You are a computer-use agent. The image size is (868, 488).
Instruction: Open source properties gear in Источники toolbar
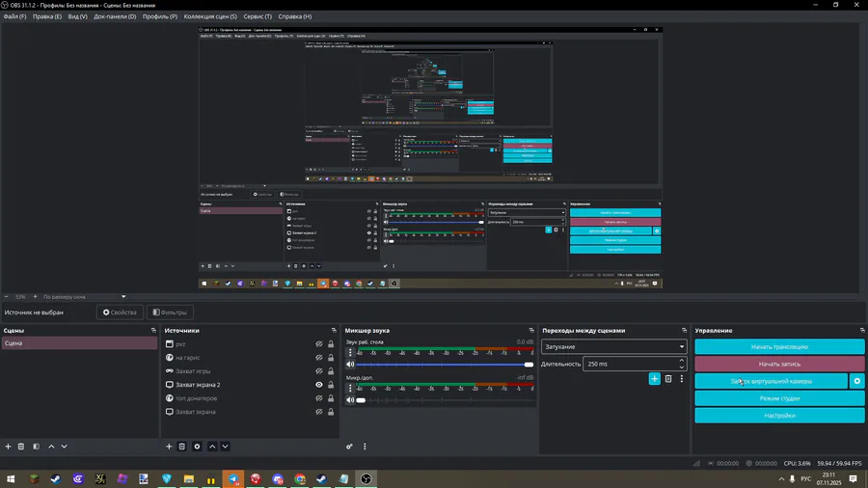(197, 447)
